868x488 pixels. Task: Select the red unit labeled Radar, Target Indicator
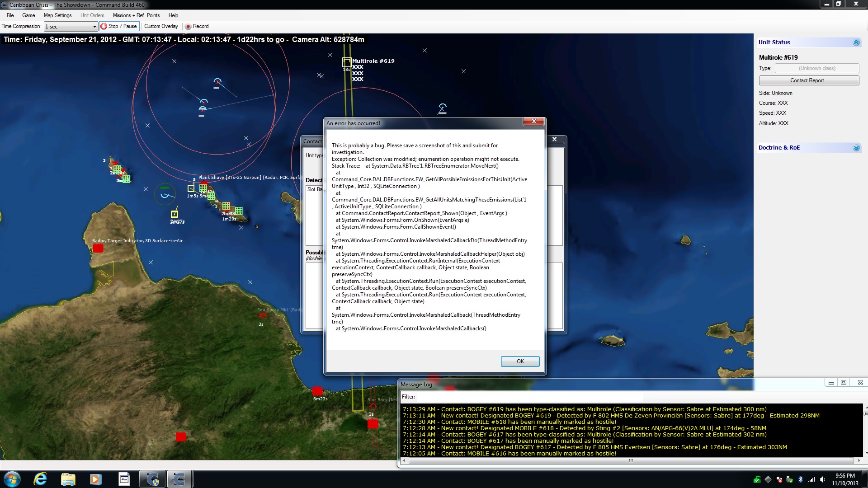coord(98,248)
